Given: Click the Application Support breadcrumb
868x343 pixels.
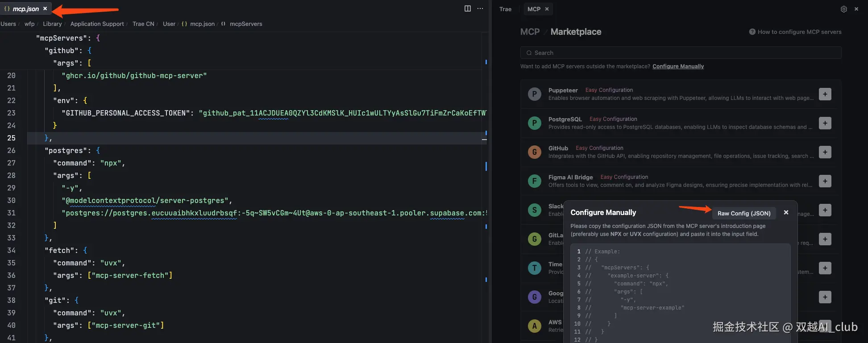Looking at the screenshot, I should pos(97,24).
